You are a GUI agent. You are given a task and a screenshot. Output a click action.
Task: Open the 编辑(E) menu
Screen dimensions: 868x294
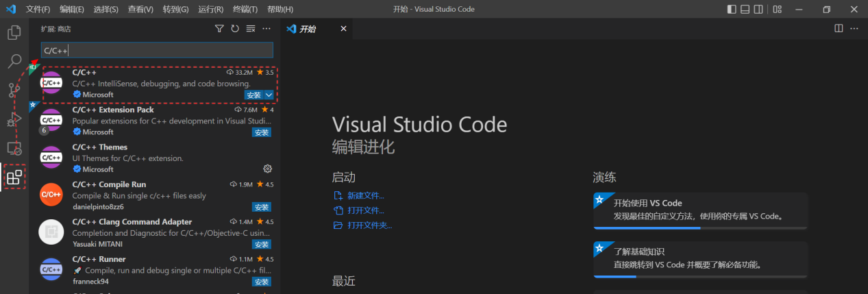(x=72, y=10)
